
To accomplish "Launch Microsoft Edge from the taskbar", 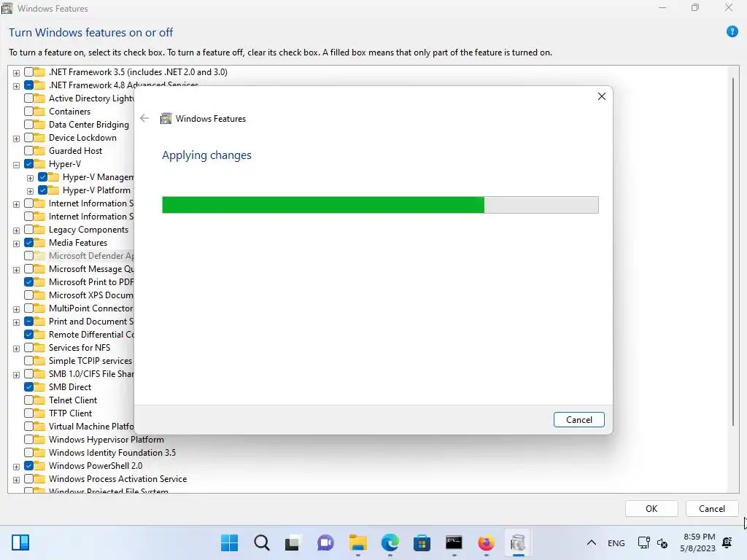I will 390,542.
